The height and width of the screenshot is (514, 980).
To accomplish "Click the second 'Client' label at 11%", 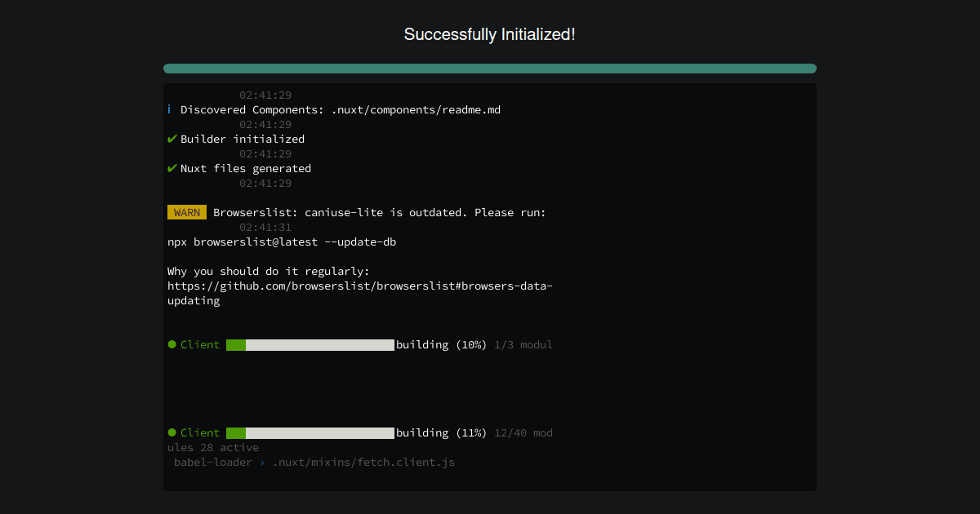I will coord(200,432).
